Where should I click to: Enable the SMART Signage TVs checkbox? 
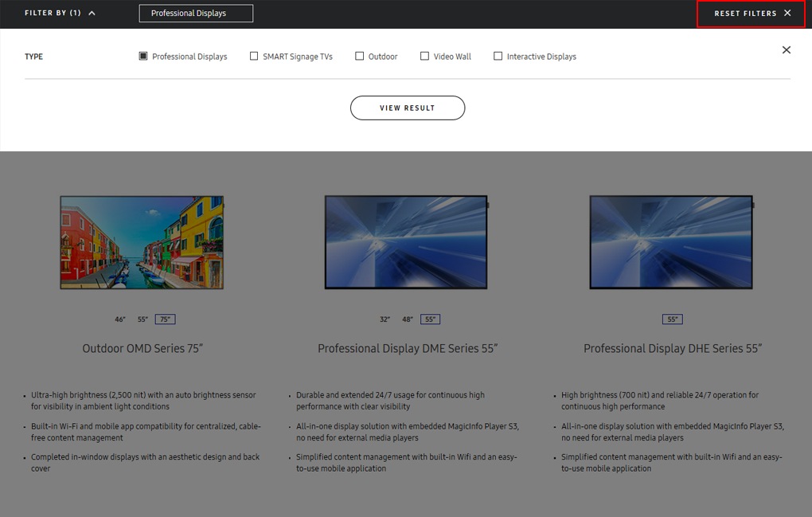254,56
